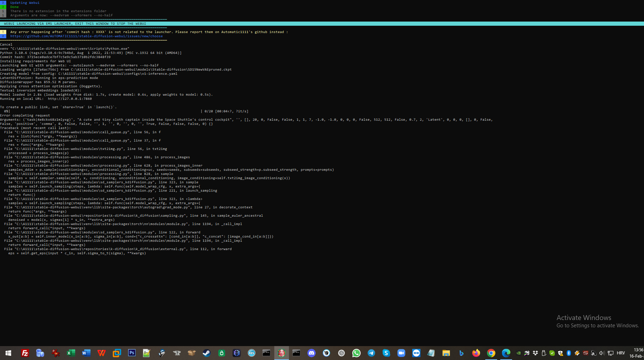Open File Explorer from the taskbar
Image resolution: width=644 pixels, height=360 pixels.
point(446,353)
